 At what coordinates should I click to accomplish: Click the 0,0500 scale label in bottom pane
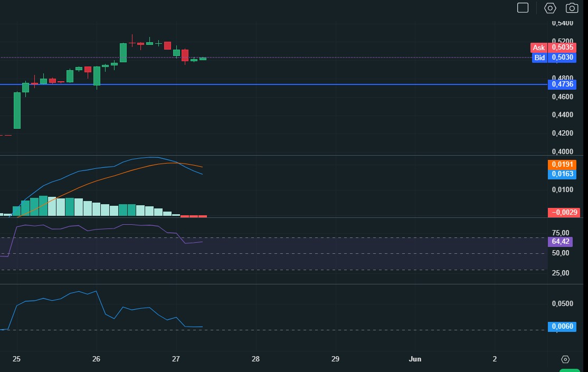[563, 304]
